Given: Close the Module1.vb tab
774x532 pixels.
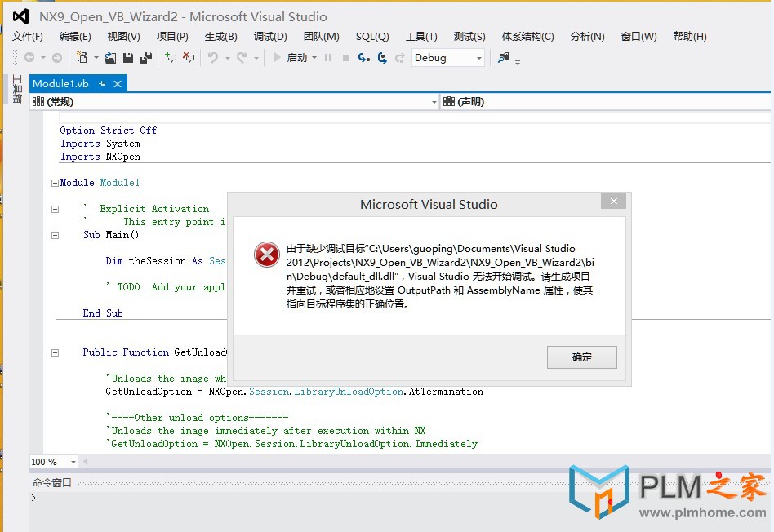Looking at the screenshot, I should point(118,84).
